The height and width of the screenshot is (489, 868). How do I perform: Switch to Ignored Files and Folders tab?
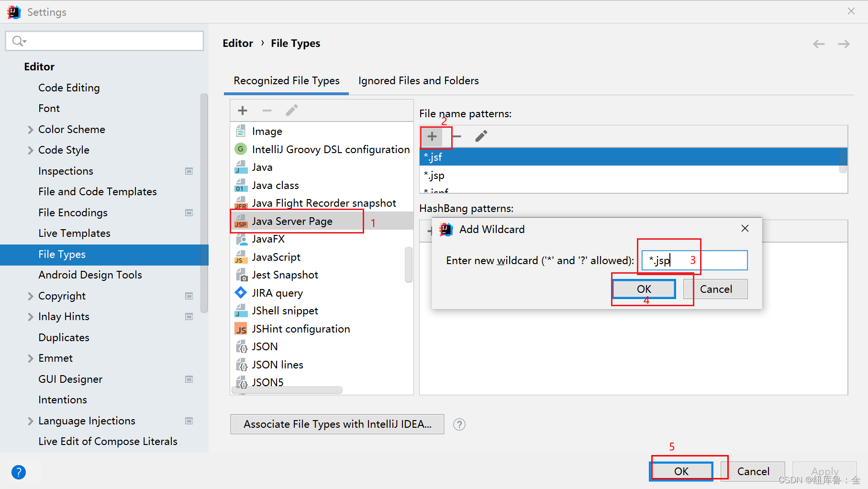418,81
